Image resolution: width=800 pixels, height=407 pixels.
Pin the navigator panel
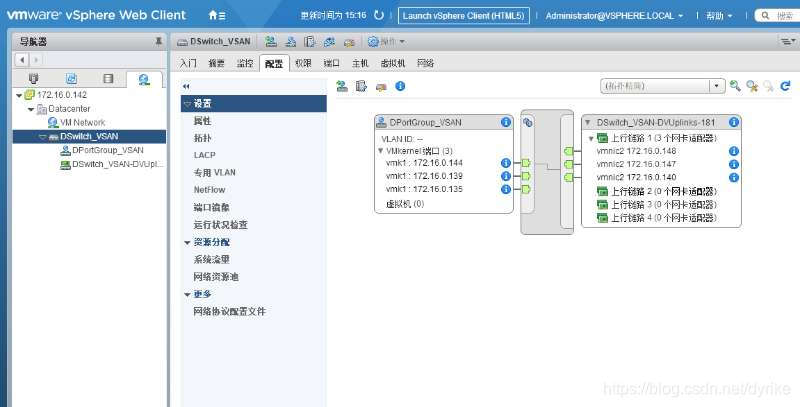[x=158, y=41]
